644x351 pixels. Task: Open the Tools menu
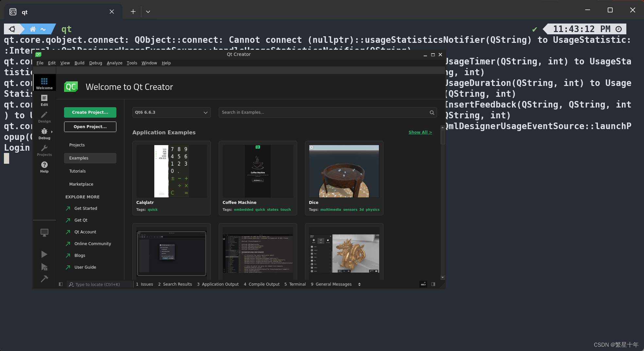(x=132, y=63)
